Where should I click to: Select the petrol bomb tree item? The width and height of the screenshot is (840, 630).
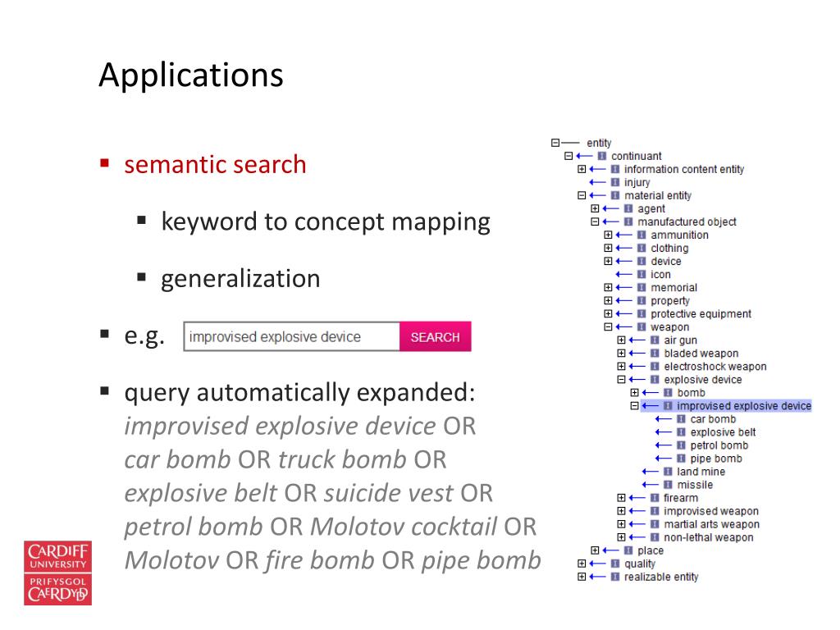(719, 445)
